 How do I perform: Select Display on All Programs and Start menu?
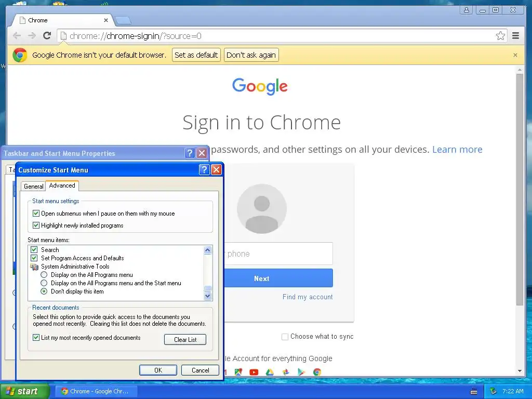[x=44, y=283]
